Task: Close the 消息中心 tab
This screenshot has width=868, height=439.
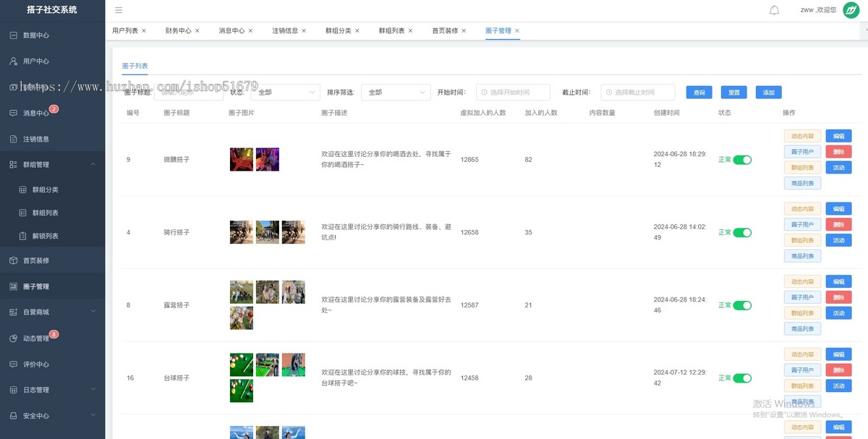Action: click(x=251, y=30)
